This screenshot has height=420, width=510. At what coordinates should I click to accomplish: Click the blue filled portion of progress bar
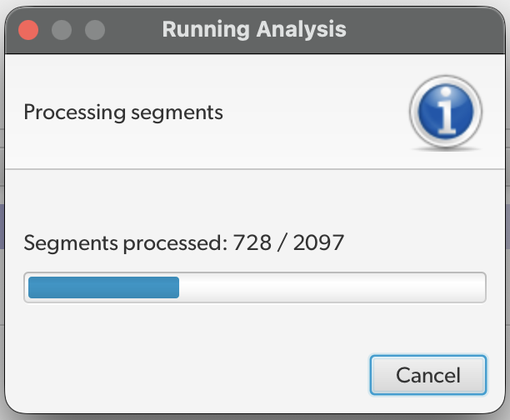click(x=103, y=287)
